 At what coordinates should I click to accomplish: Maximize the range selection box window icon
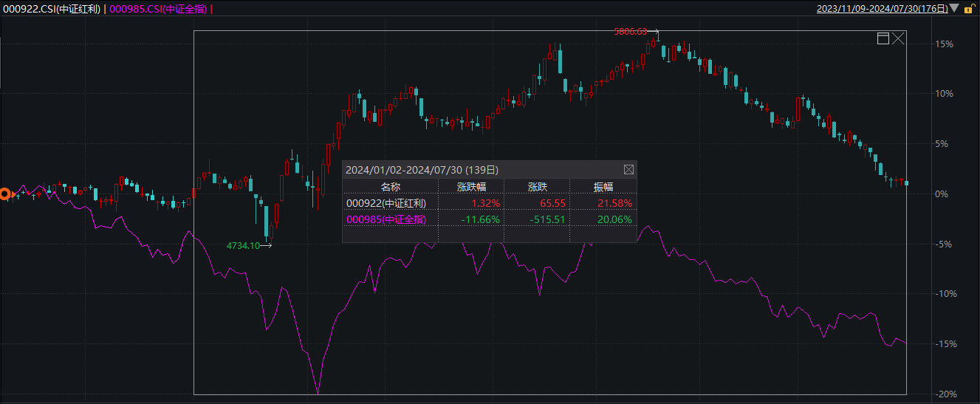[x=883, y=38]
